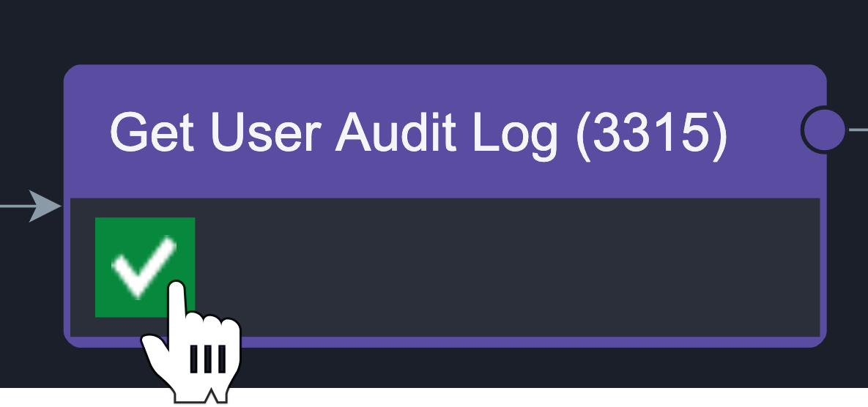Viewport: 868px width, 407px height.
Task: Click the purple bottom border of the node
Action: (x=498, y=342)
